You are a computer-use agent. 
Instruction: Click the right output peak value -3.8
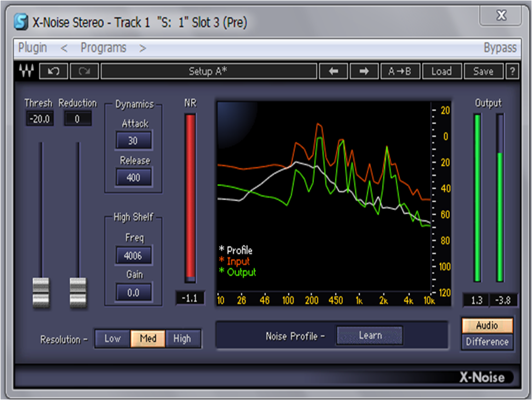503,300
